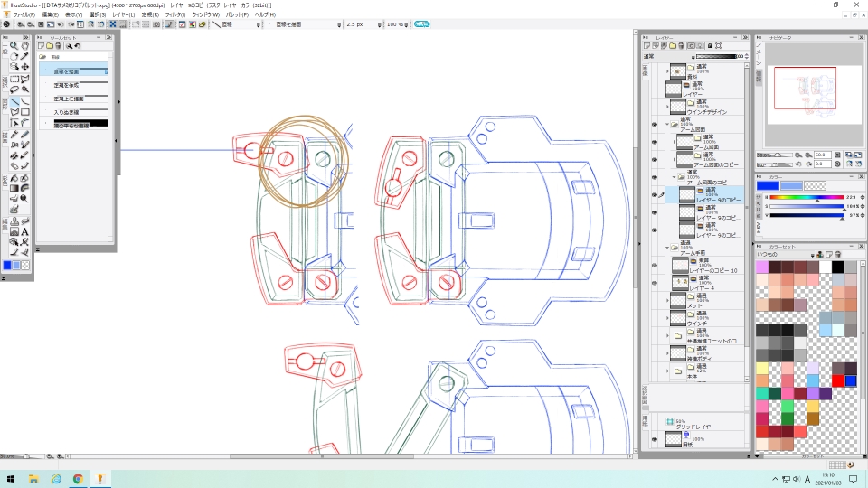Select the Move layer tool
This screenshot has width=868, height=488.
tap(25, 67)
